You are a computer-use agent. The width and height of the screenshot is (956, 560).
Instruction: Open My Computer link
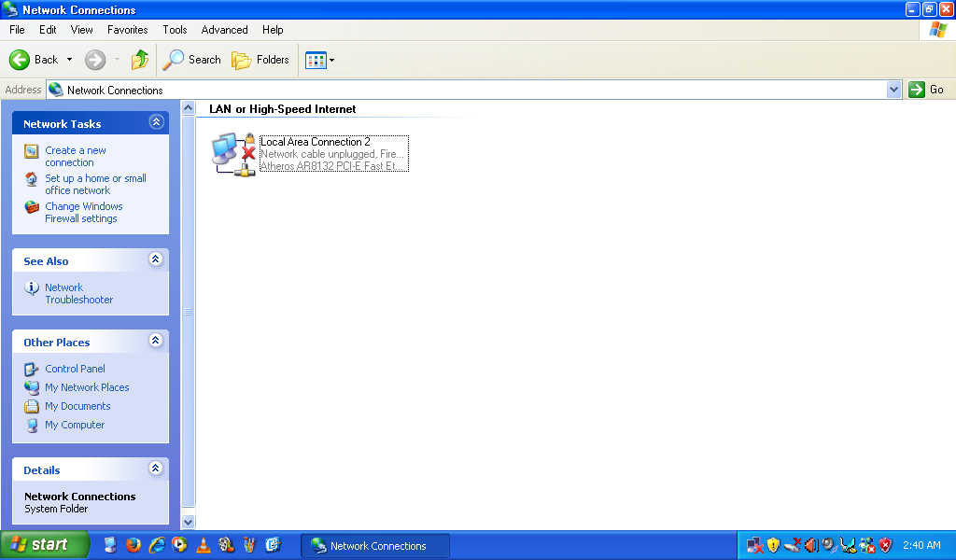[x=75, y=426]
